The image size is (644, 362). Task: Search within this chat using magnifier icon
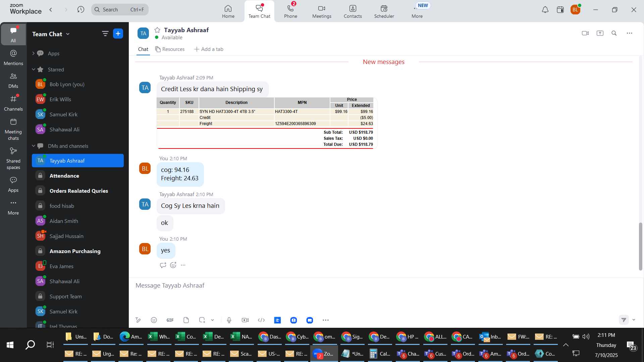[x=614, y=33]
